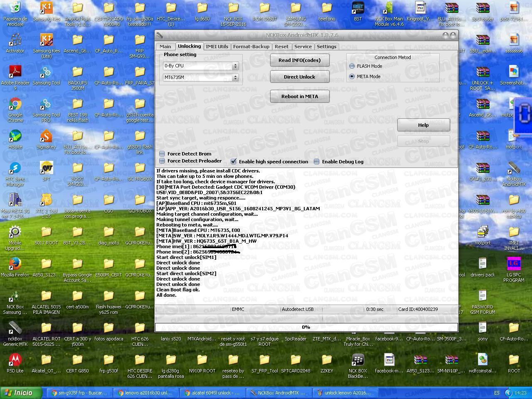532x399 pixels.
Task: Open Mozilla Firefox desktop icon
Action: click(15, 267)
